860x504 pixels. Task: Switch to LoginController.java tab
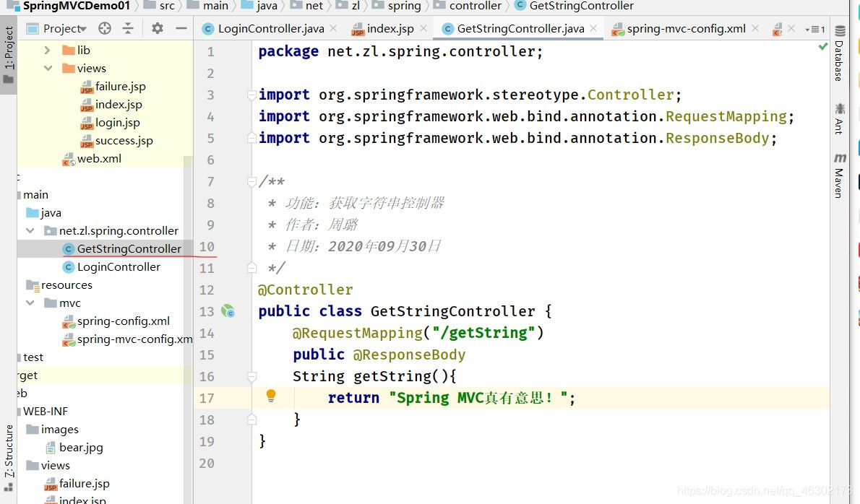(x=263, y=28)
